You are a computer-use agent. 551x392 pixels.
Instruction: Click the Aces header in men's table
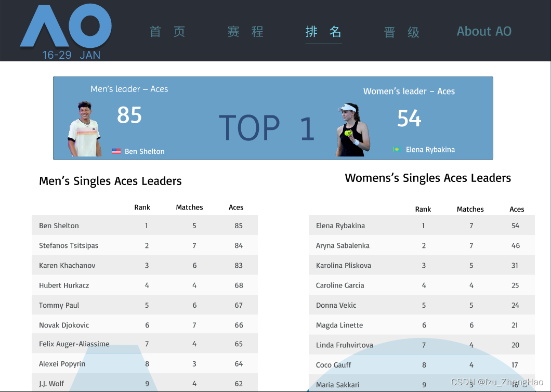pos(236,207)
